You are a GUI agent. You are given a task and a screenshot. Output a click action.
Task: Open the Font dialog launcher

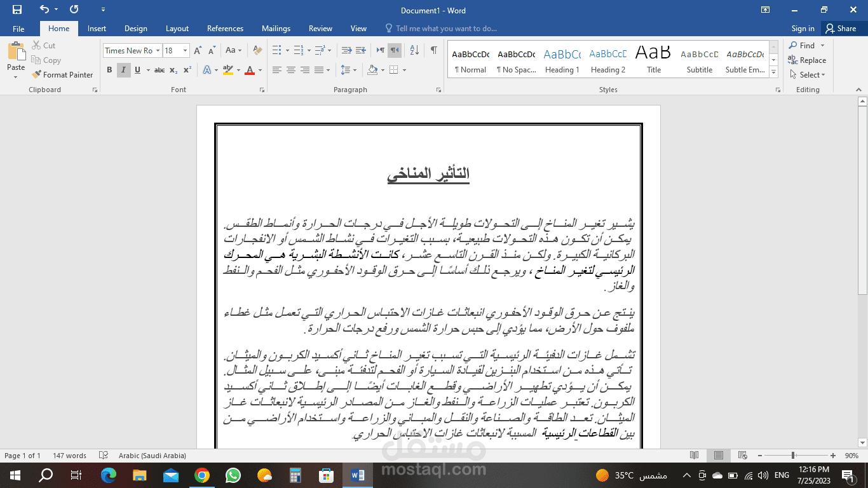coord(262,90)
